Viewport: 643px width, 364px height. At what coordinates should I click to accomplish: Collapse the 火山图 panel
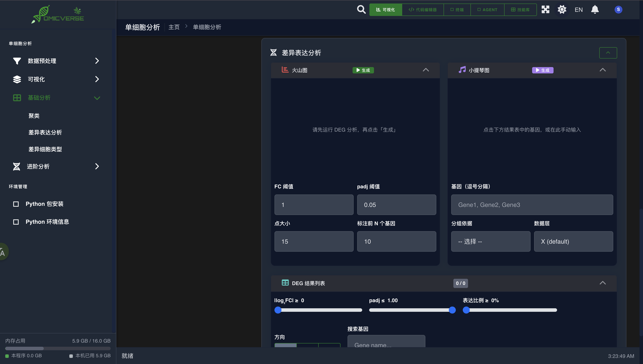(x=426, y=70)
